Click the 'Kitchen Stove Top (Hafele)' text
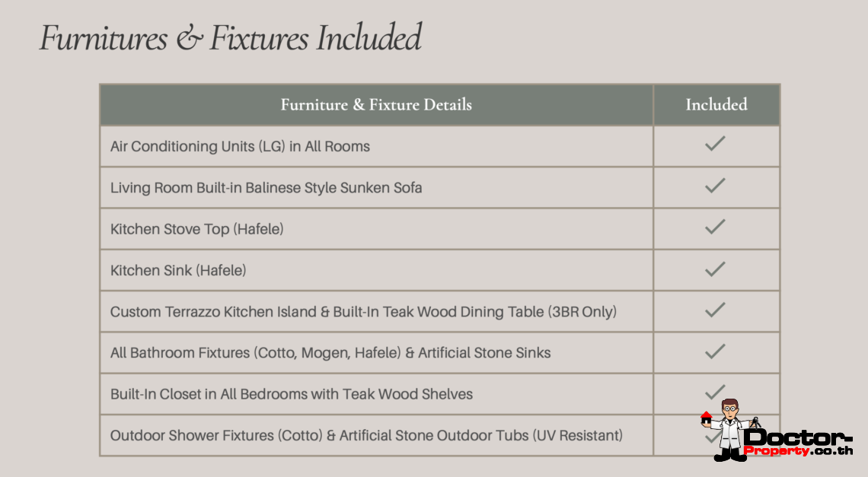Viewport: 868px width, 477px height. click(196, 229)
